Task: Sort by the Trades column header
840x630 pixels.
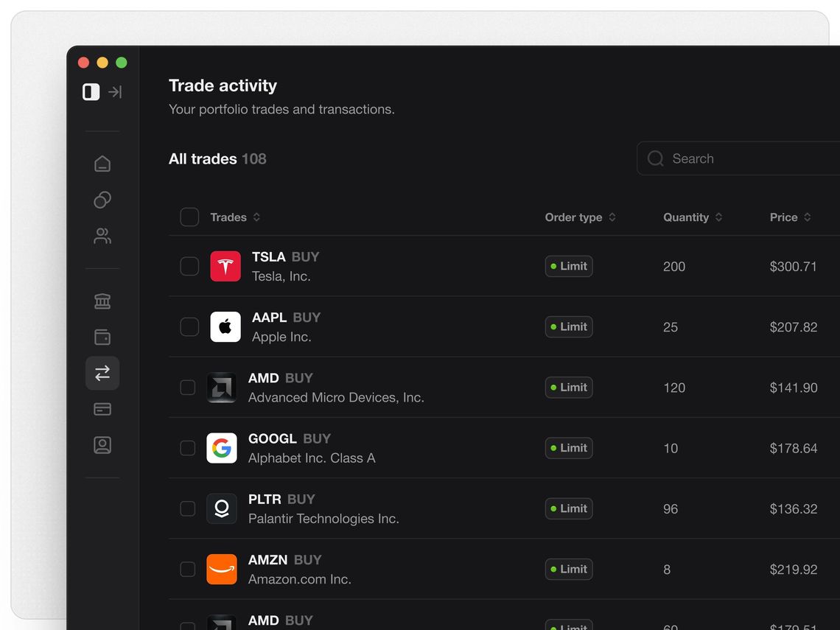Action: [x=235, y=217]
